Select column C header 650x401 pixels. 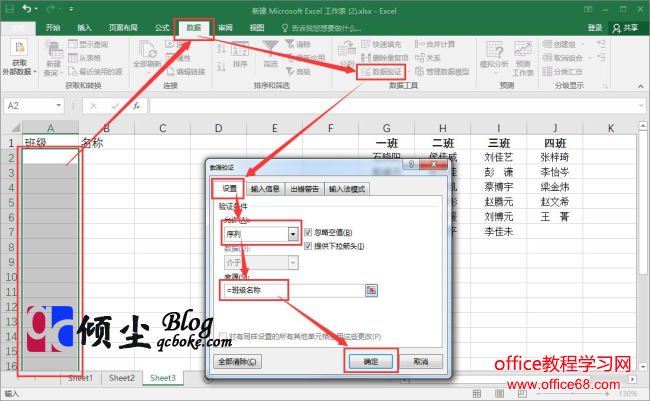[x=162, y=128]
